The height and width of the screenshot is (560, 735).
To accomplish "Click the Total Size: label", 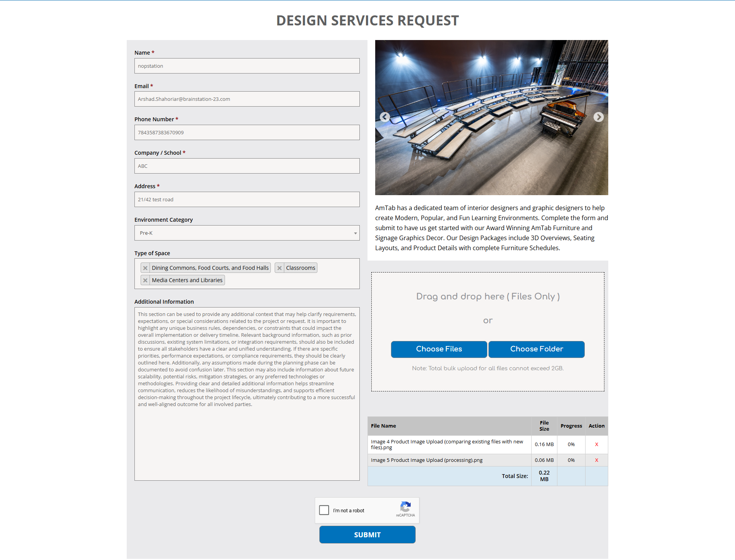I will 515,476.
